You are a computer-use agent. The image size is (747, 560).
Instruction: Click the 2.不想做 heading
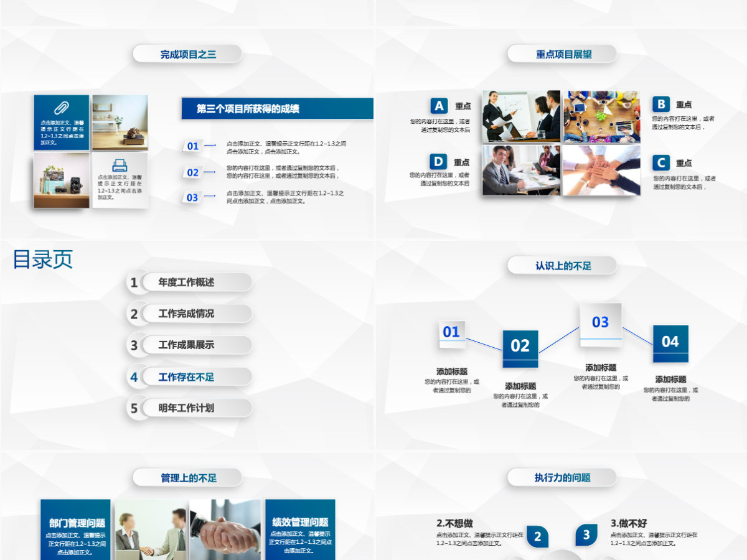[x=455, y=524]
